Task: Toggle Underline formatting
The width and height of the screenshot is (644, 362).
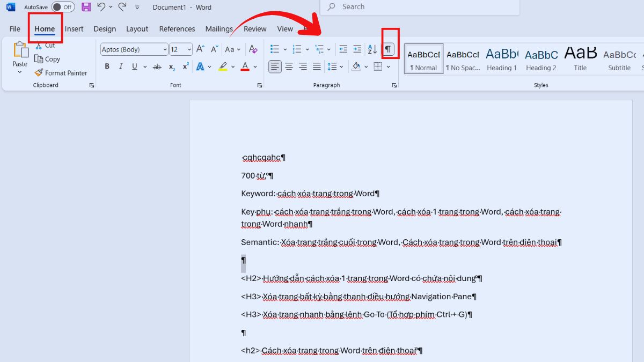Action: [x=134, y=67]
